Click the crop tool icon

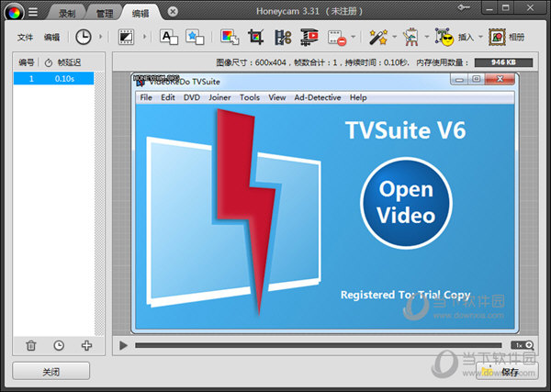point(255,38)
